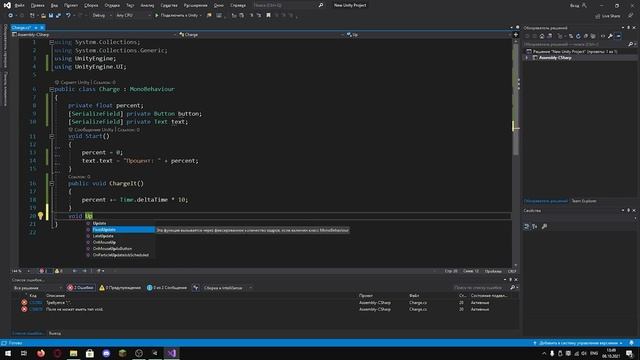640x360 pixels.
Task: Collapse the Charge class block at line 6
Action: 51,89
